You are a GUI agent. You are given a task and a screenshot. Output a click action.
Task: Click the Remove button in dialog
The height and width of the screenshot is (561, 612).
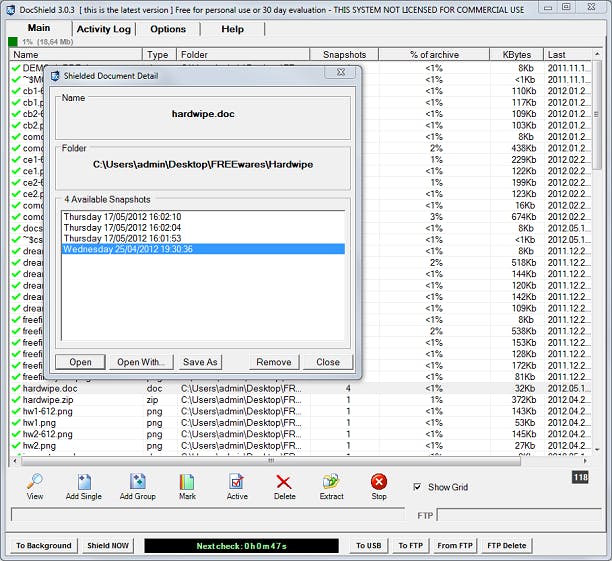(x=274, y=362)
